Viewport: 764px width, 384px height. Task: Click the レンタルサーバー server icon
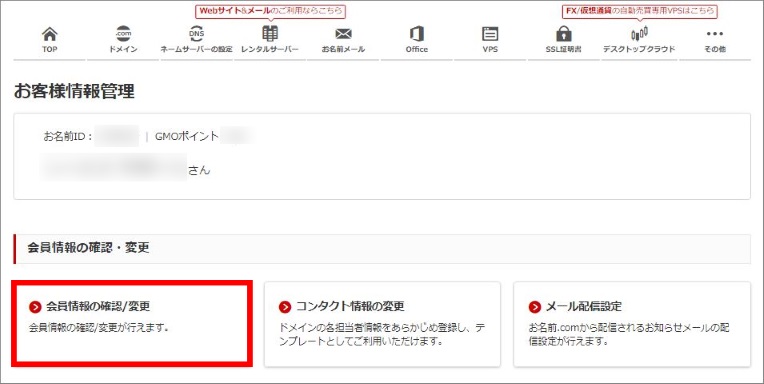pyautogui.click(x=270, y=34)
